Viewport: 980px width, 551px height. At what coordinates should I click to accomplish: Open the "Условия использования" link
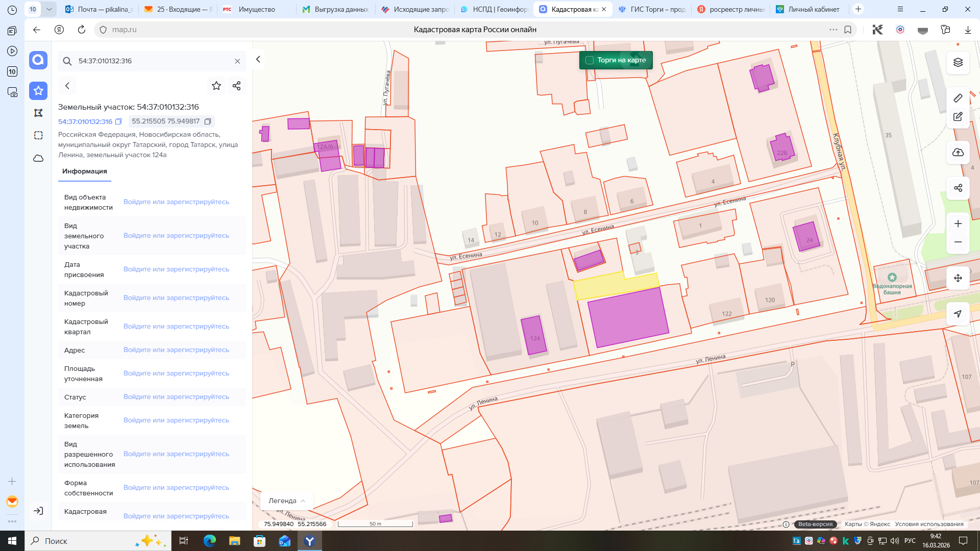click(x=929, y=524)
